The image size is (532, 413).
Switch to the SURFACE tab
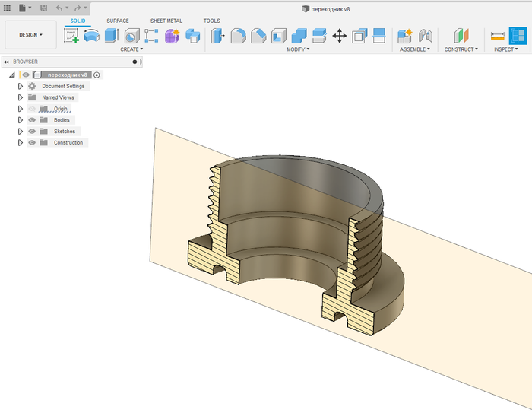click(118, 21)
